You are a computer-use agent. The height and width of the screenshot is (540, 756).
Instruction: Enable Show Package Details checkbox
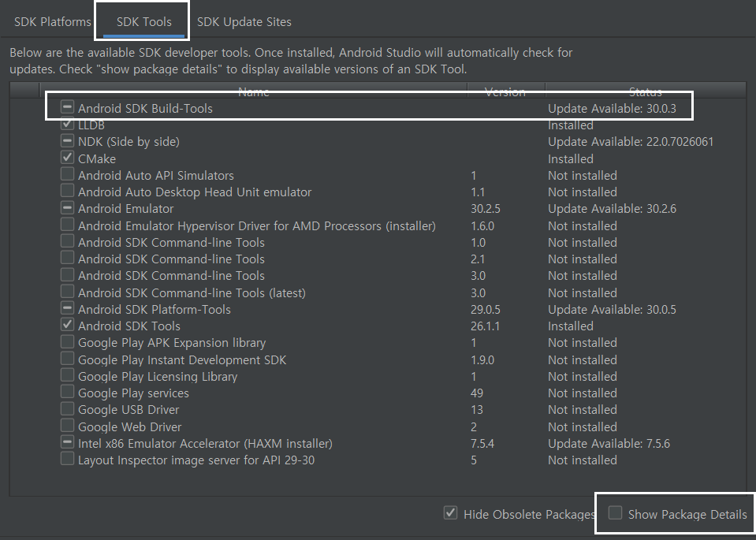615,513
